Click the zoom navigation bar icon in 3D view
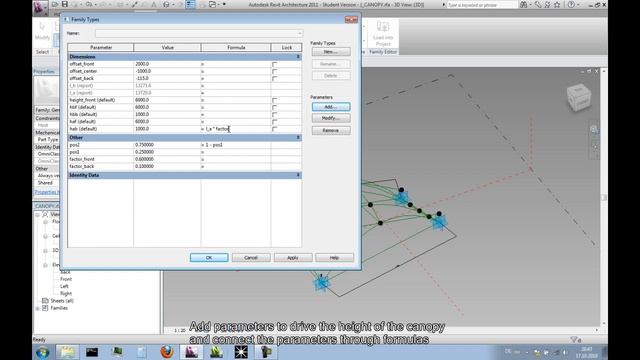The image size is (640, 360). pyautogui.click(x=594, y=130)
